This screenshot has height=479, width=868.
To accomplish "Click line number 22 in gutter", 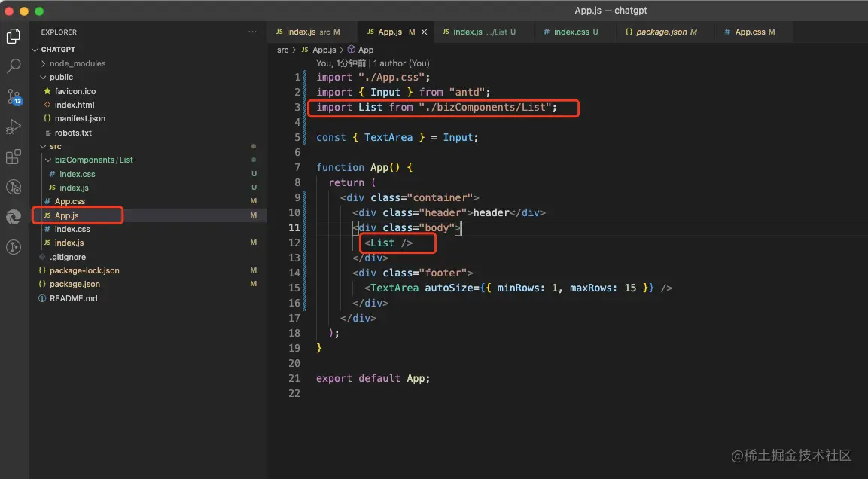I will 294,394.
